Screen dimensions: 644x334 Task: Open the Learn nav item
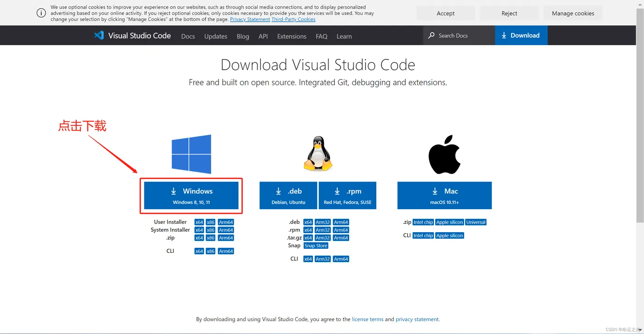344,36
